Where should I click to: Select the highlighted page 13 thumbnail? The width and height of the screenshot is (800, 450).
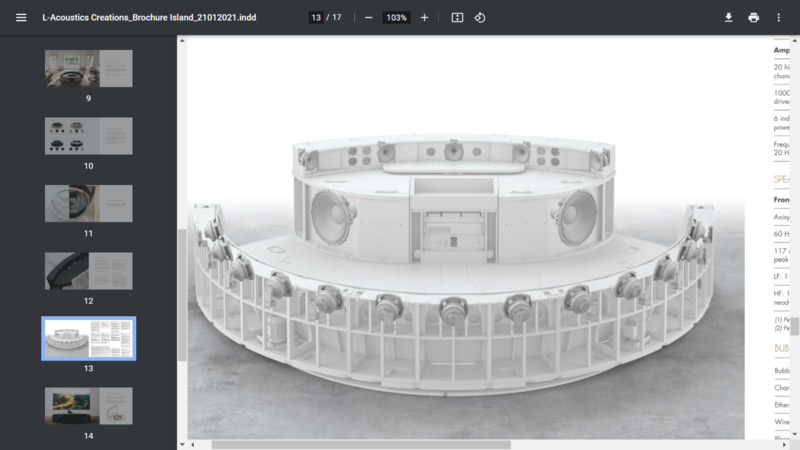[x=88, y=339]
